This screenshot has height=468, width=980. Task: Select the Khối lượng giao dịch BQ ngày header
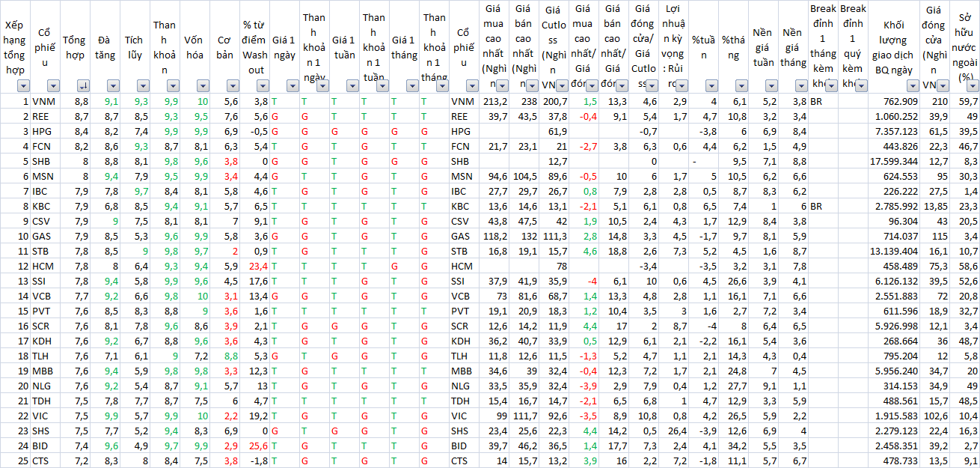tap(894, 47)
